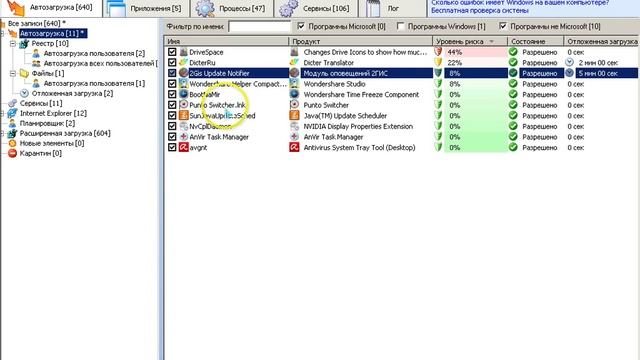Sort by the Имя column header

tap(227, 41)
